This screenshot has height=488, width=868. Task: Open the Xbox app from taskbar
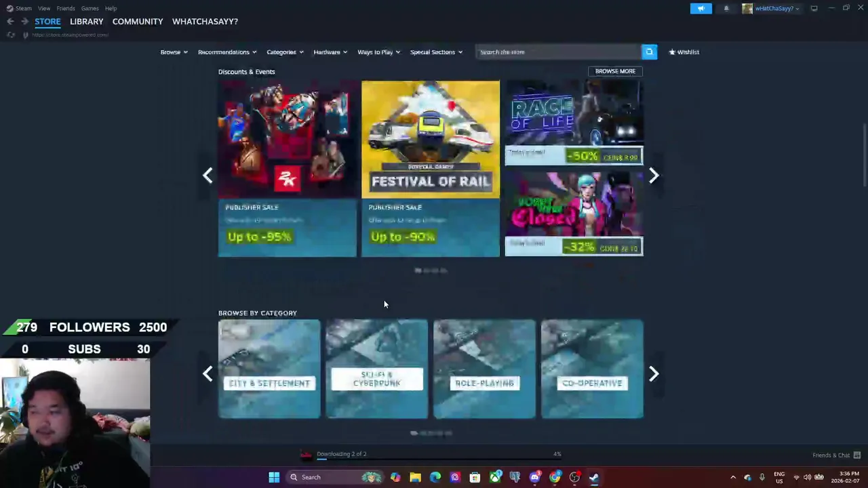point(495,477)
